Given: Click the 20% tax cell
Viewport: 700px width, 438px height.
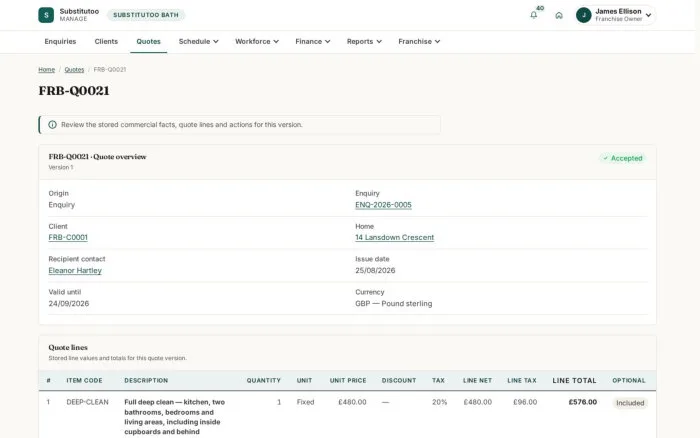Looking at the screenshot, I should click(439, 402).
